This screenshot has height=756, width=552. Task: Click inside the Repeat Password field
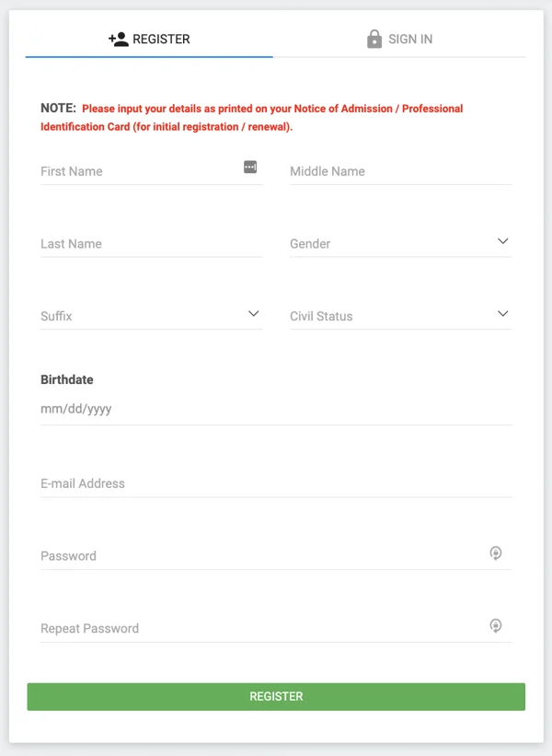pyautogui.click(x=258, y=629)
